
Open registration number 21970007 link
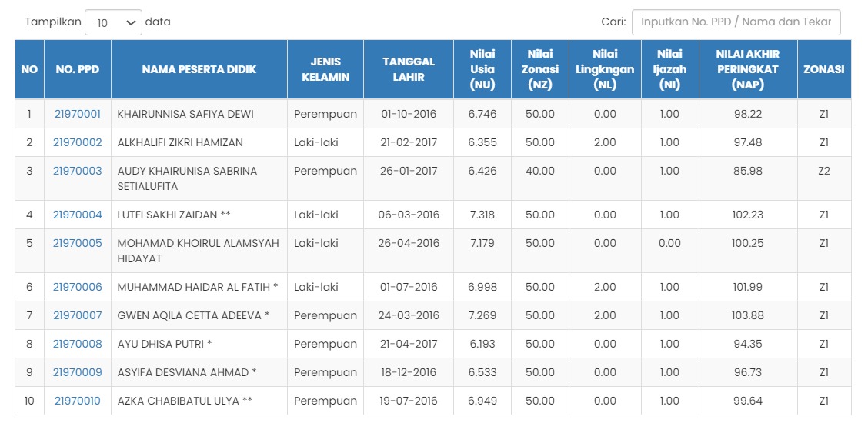77,315
